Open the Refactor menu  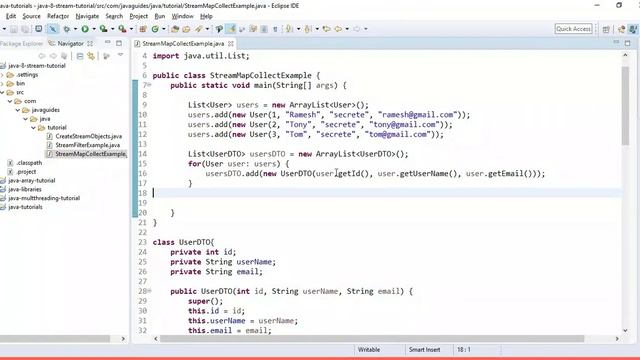point(58,16)
